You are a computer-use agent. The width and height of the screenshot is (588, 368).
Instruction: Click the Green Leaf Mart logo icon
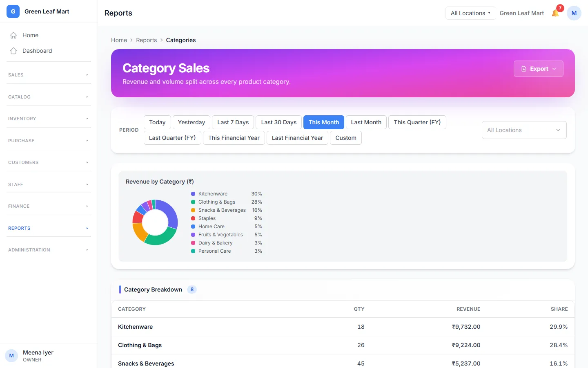pyautogui.click(x=13, y=11)
